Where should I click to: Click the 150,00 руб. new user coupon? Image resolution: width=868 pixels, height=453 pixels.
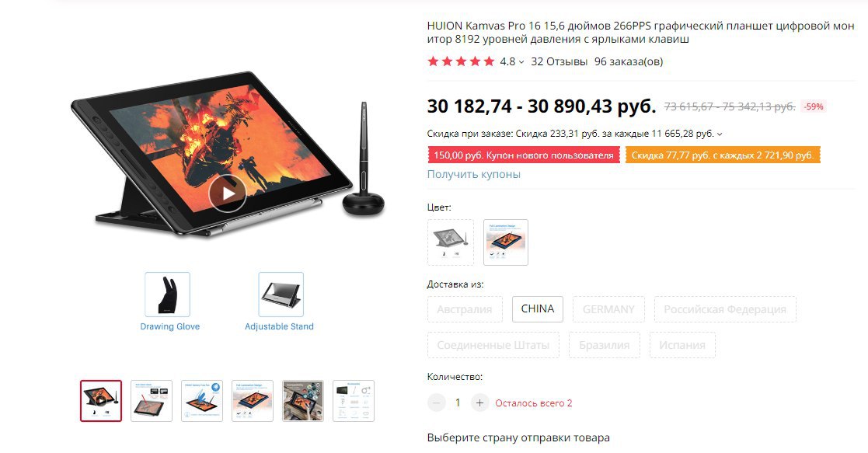point(524,155)
